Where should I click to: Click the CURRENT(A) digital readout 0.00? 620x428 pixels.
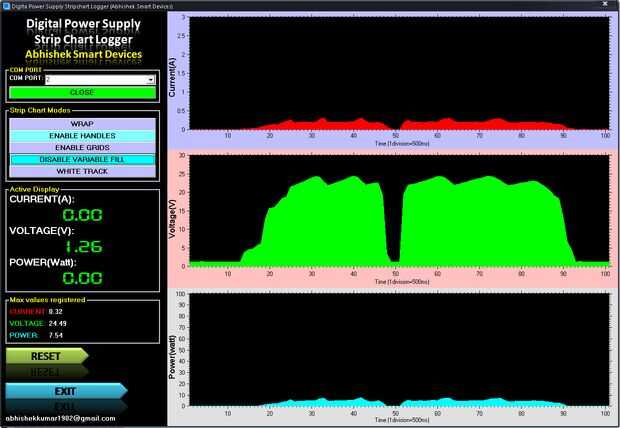[82, 215]
